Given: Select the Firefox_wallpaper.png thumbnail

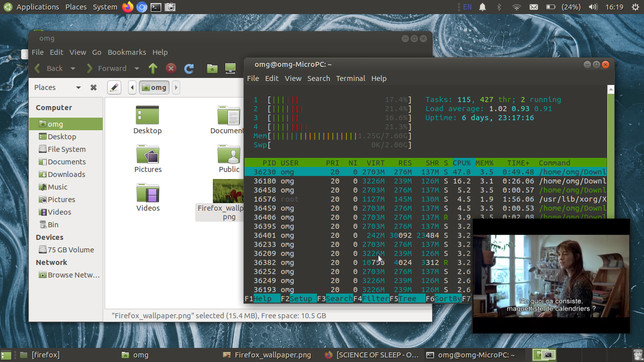Looking at the screenshot, I should 229,191.
